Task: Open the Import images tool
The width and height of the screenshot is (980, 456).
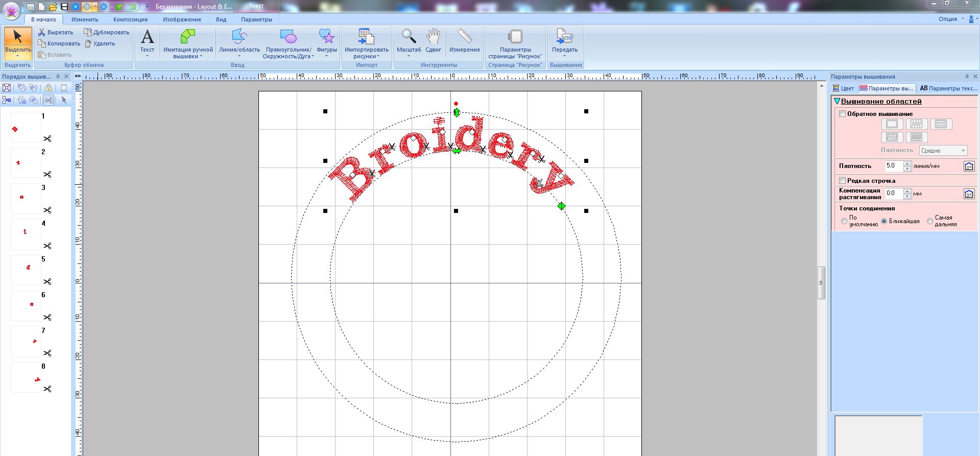Action: (x=366, y=37)
